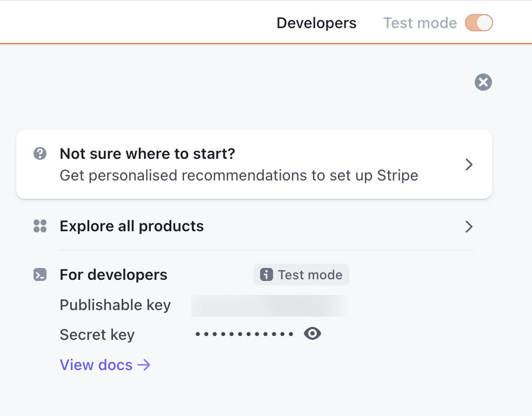The image size is (532, 416).
Task: Click the For developers heading
Action: click(114, 274)
